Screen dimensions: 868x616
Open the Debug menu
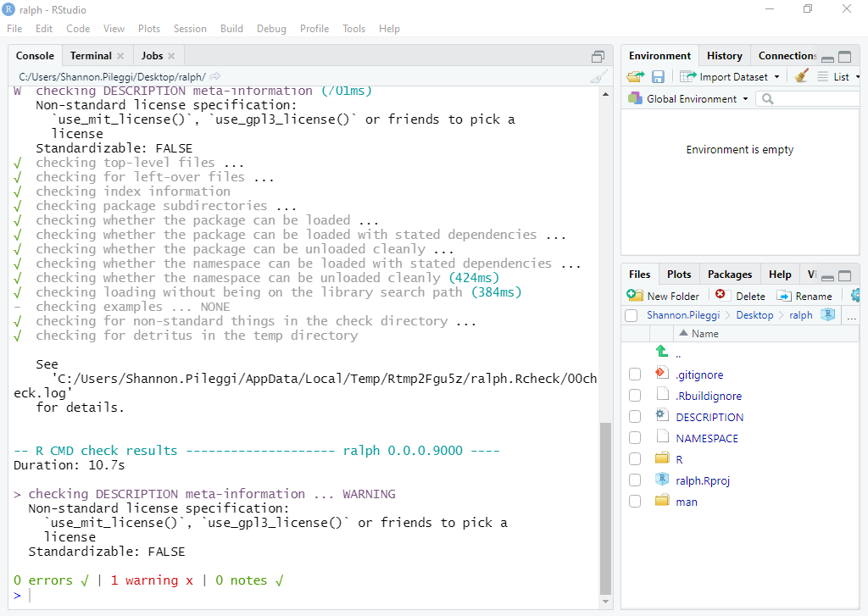point(271,29)
